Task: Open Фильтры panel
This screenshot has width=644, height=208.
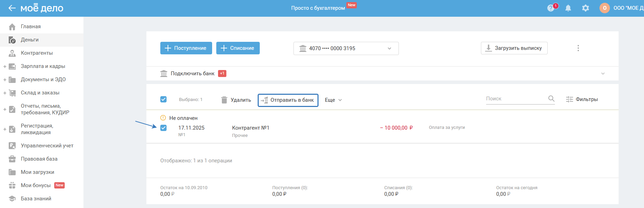Action: pyautogui.click(x=582, y=99)
